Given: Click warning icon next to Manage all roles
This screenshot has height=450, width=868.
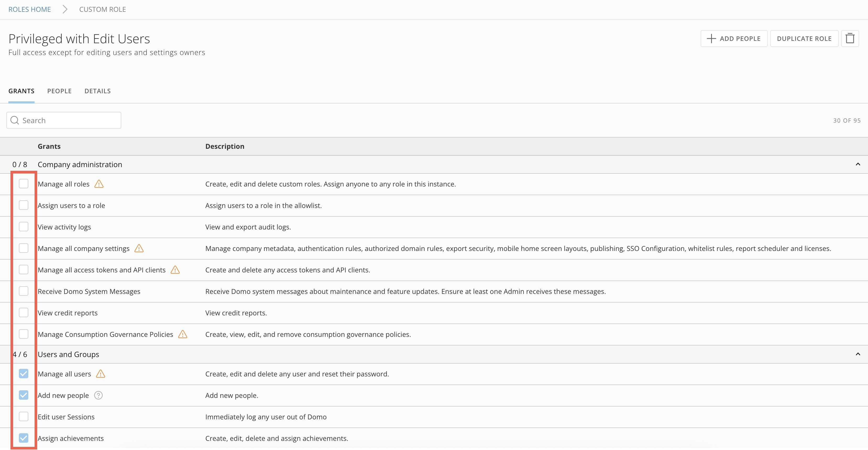Looking at the screenshot, I should tap(99, 184).
